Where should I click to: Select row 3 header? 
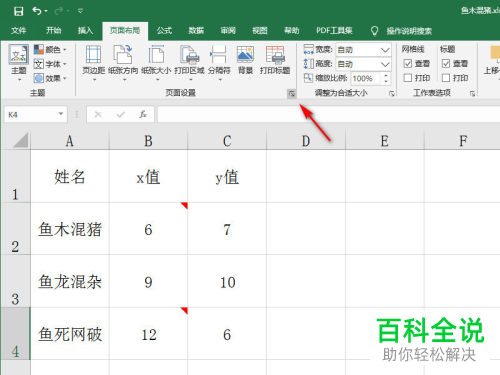point(15,281)
